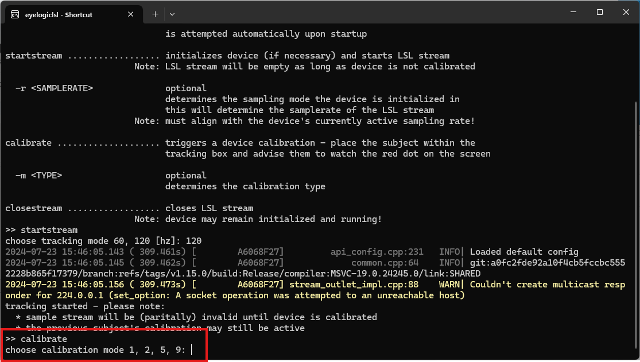Click 'choose tracking mode 60, 120 [hz]: 120' line
The height and width of the screenshot is (362, 640).
click(103, 241)
